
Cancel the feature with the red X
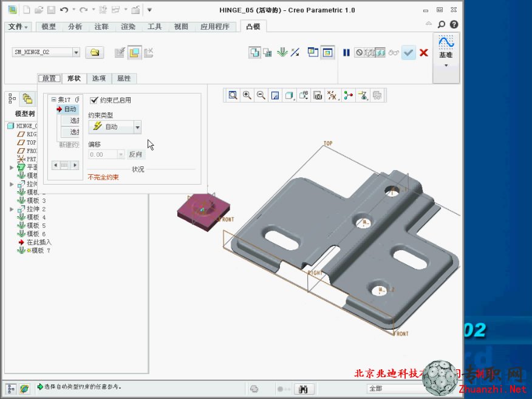[424, 53]
